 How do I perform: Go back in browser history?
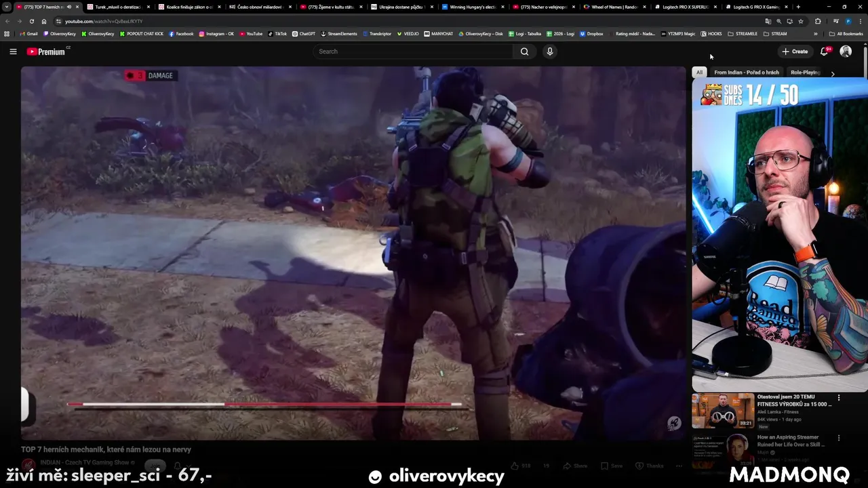pyautogui.click(x=7, y=21)
